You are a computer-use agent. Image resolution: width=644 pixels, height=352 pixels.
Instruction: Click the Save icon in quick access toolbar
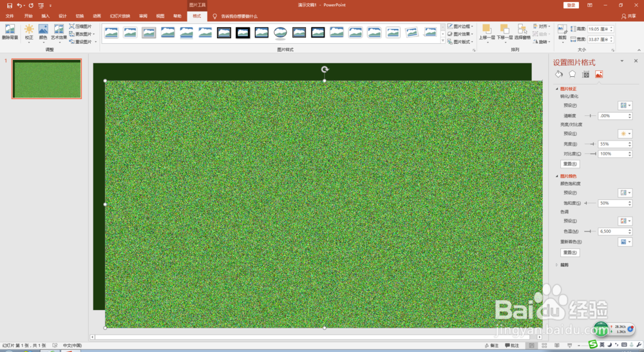tap(10, 5)
